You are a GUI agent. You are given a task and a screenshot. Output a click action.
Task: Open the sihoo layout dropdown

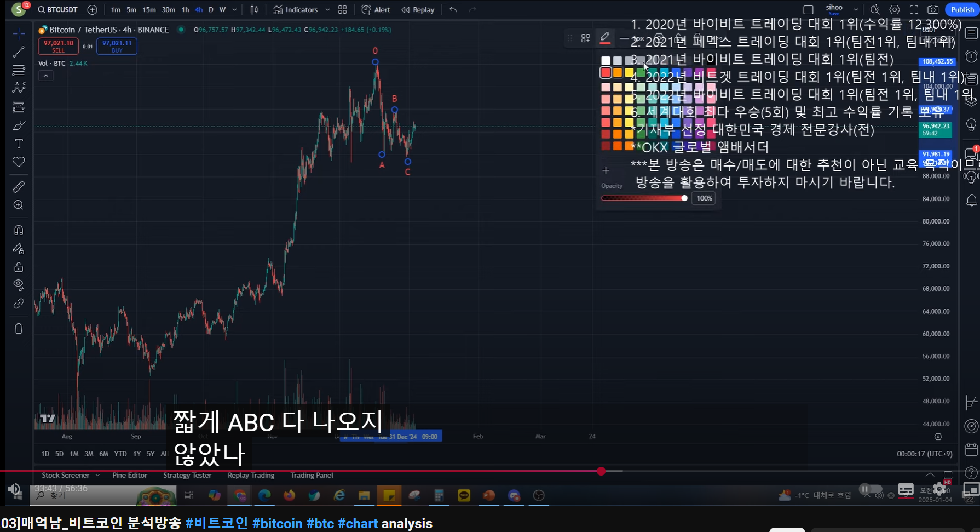point(856,9)
